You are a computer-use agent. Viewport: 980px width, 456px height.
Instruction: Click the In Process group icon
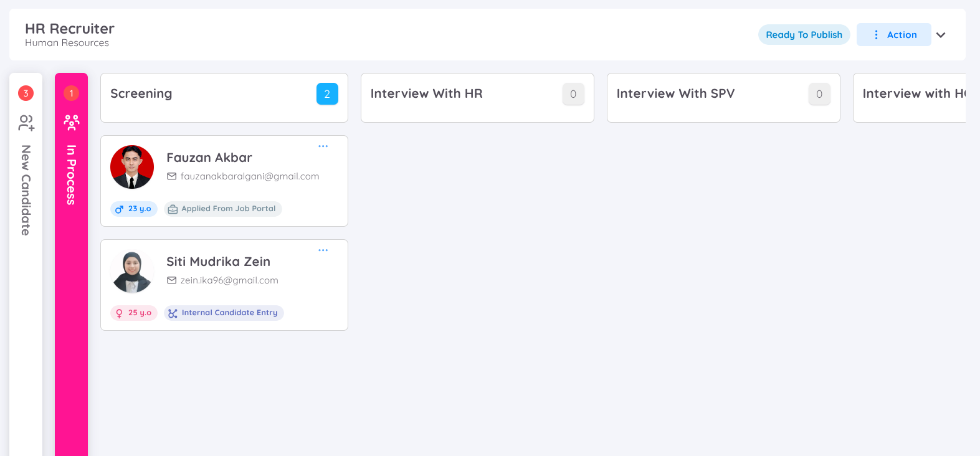click(x=72, y=123)
